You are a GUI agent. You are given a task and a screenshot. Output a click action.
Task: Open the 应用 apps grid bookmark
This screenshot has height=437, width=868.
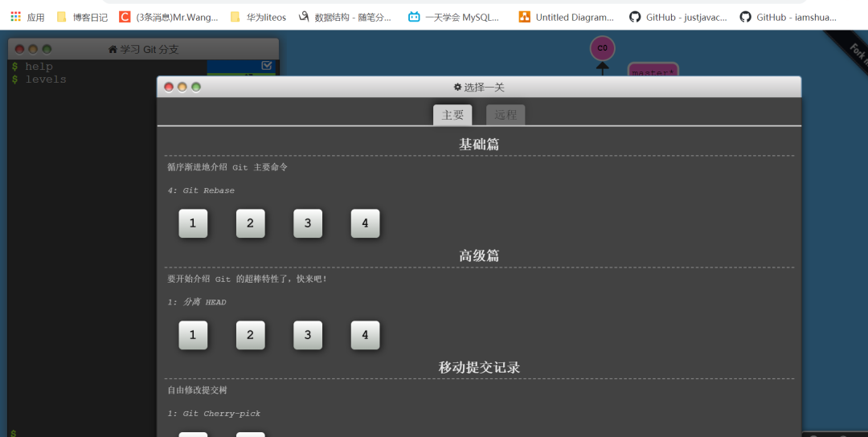27,17
